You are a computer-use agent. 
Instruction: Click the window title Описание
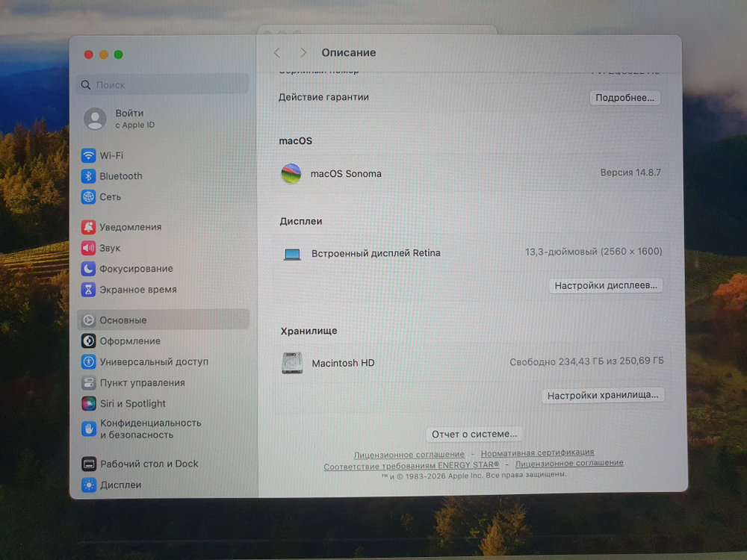pyautogui.click(x=349, y=53)
